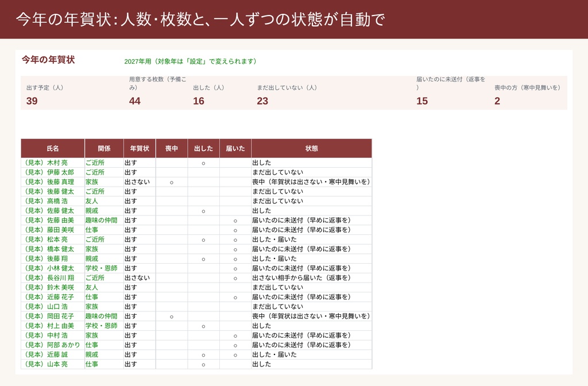Select the 届いたのに未送付 count value 15
Screen dimensions: 588x386
coord(422,101)
